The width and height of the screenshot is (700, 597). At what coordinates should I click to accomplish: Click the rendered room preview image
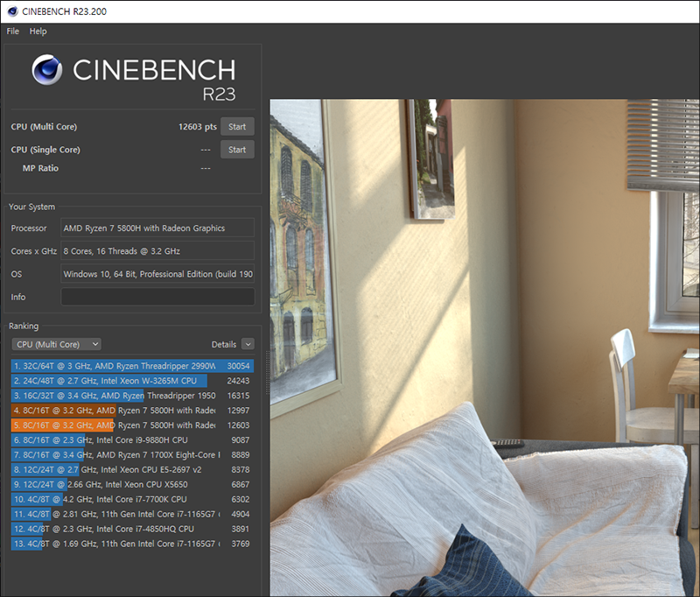(485, 348)
